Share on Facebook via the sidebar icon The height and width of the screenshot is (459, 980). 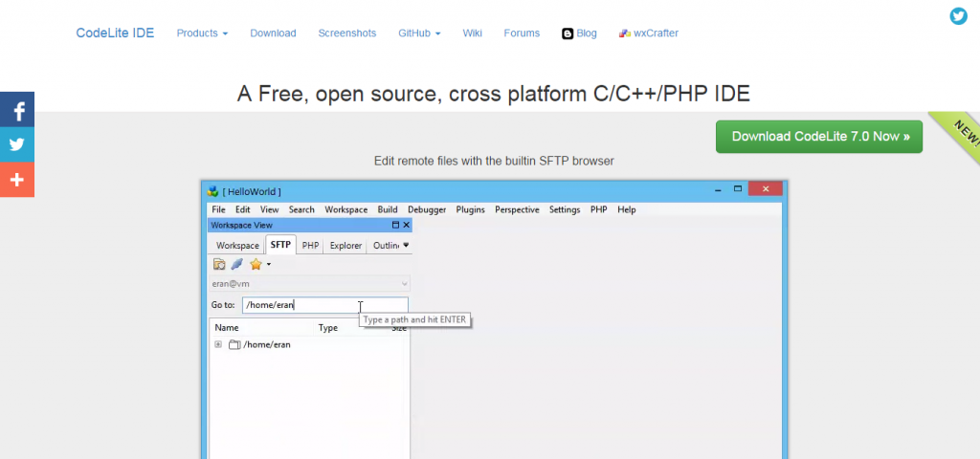[17, 109]
